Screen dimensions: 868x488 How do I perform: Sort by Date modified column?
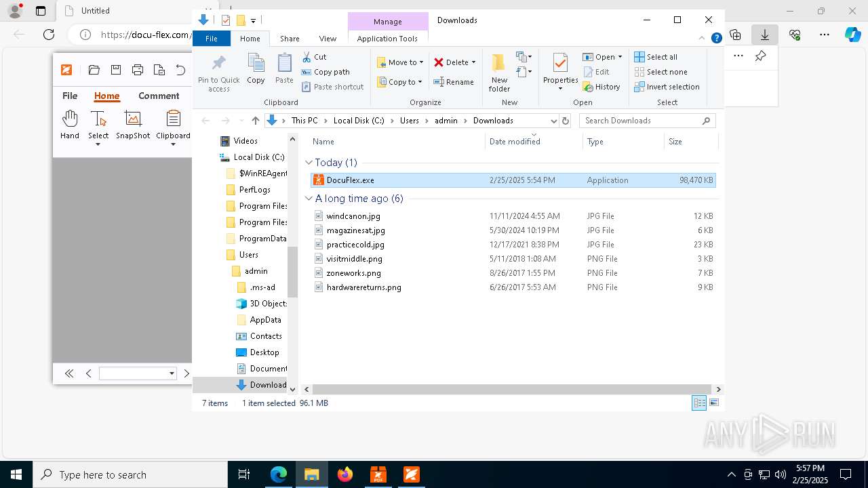[534, 142]
